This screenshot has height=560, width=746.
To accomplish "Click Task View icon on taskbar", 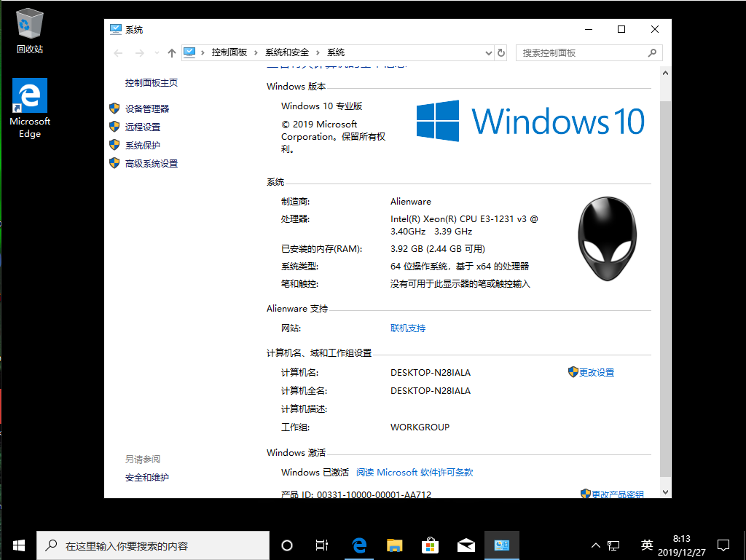I will click(x=321, y=545).
